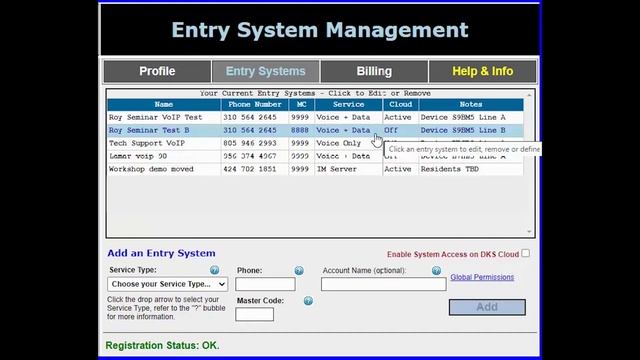Click the Cloud column header
The image size is (640, 360).
pos(400,104)
